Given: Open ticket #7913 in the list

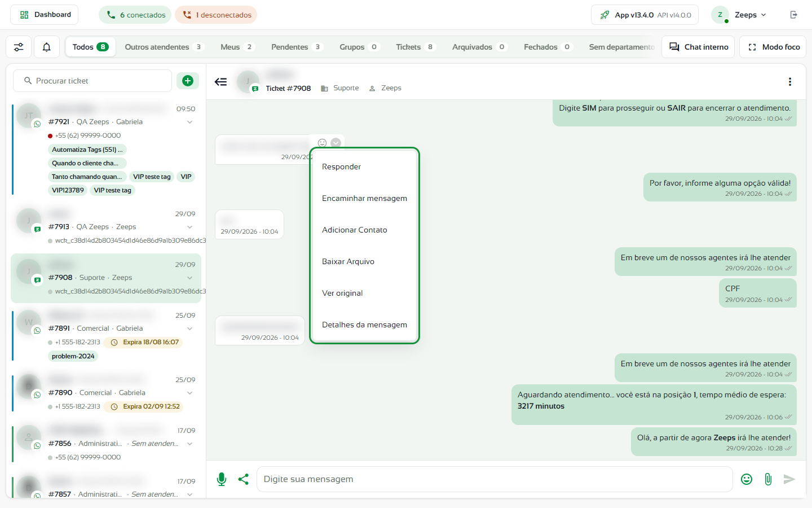Looking at the screenshot, I should click(x=106, y=227).
